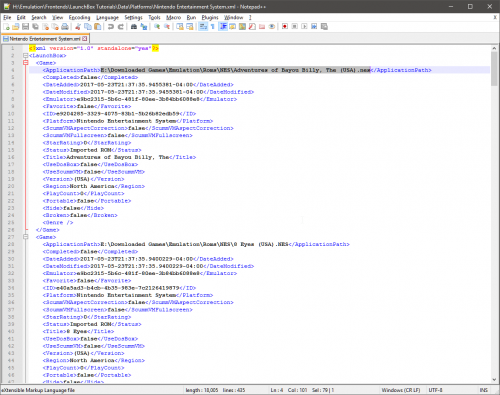Open Find with the binoculars icon
This screenshot has height=395, width=500.
pos(134,27)
